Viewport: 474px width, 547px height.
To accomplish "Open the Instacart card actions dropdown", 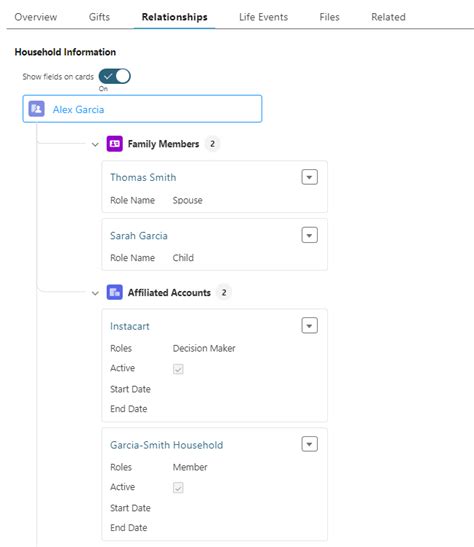I will click(x=309, y=325).
